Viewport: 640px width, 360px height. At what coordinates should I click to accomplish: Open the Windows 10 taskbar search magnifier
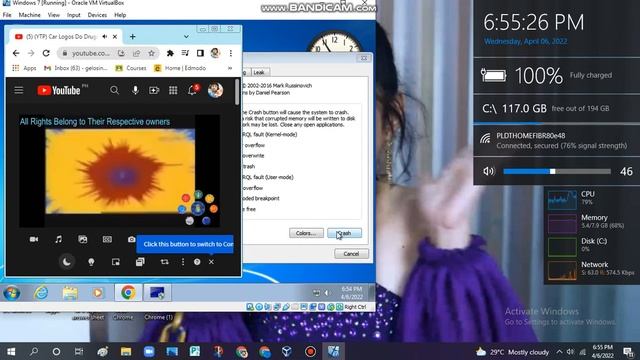(34, 351)
